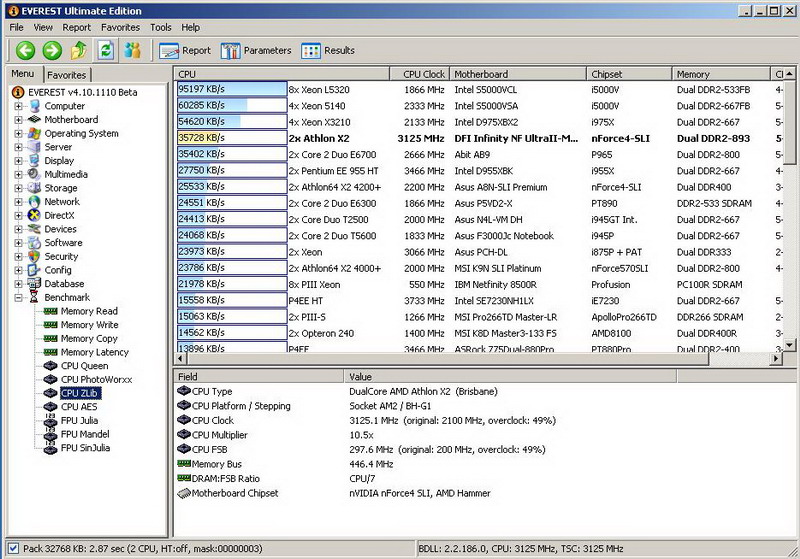Click the green Back arrow button
The height and width of the screenshot is (559, 800).
[25, 50]
